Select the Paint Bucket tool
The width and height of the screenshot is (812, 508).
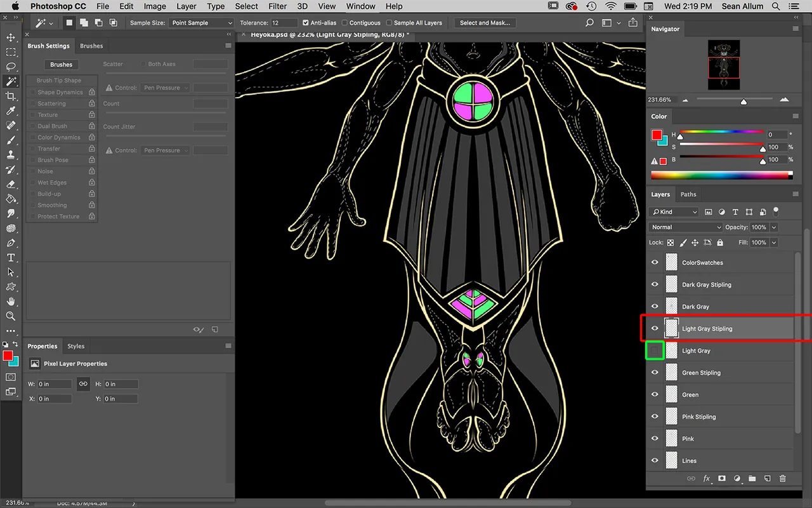pos(11,199)
